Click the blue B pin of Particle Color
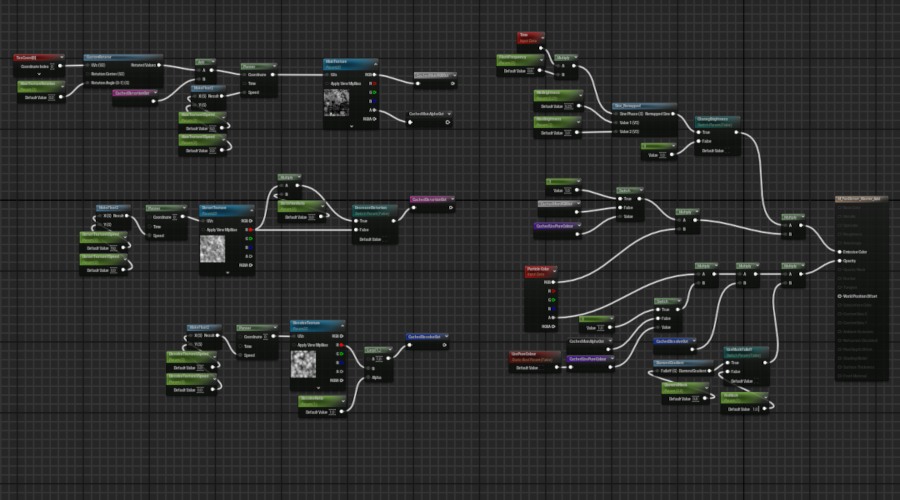 (553, 309)
